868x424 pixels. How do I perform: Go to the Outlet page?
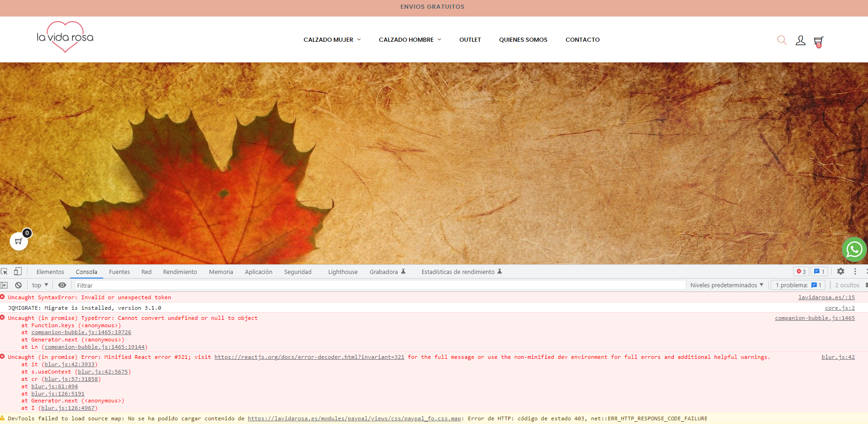click(x=470, y=40)
